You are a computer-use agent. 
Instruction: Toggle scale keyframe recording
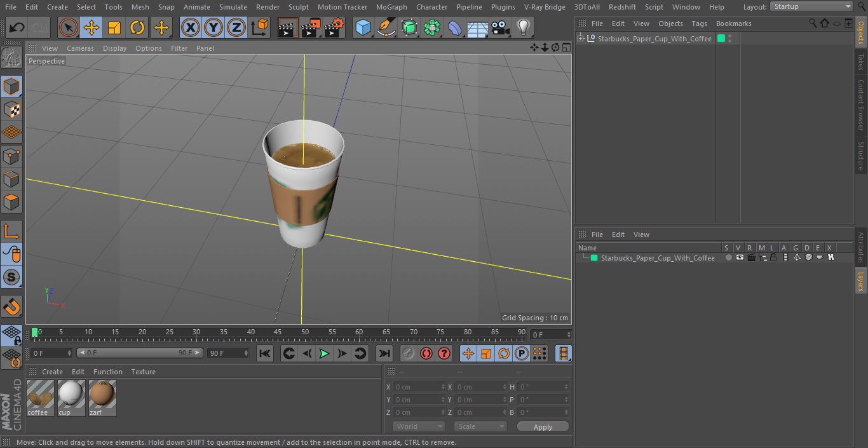pyautogui.click(x=486, y=353)
